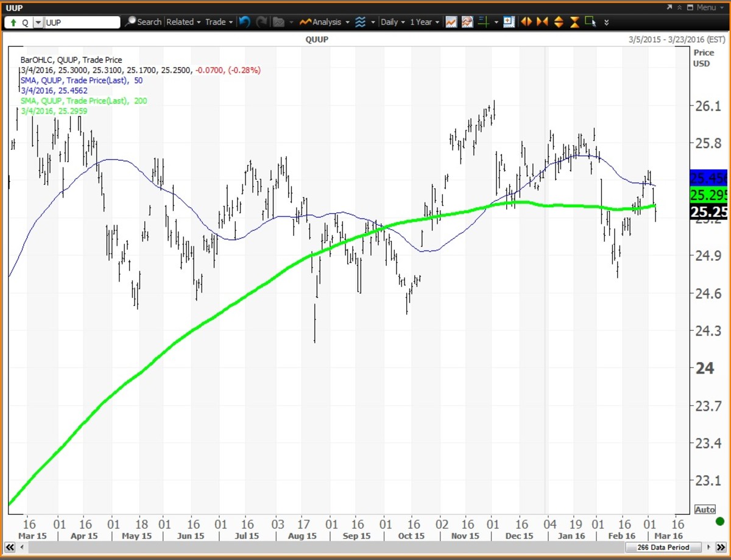Click the vertical expand arrows icon

[x=559, y=22]
